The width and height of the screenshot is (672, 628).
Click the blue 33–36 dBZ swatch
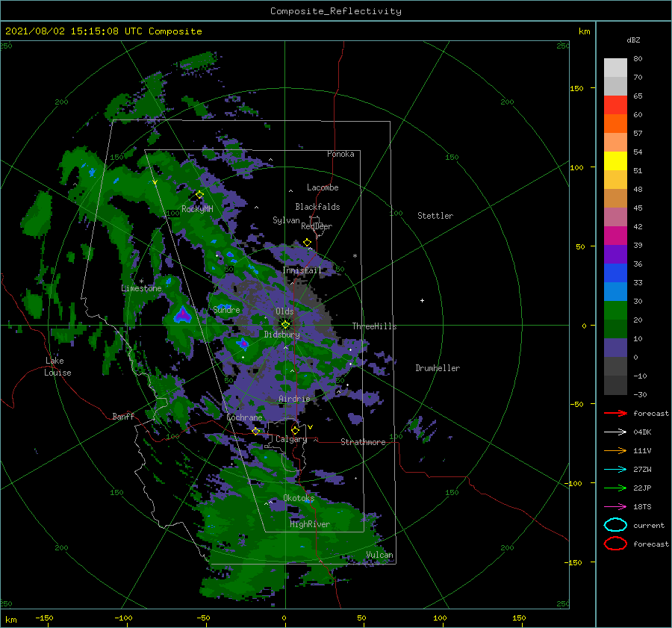(615, 273)
